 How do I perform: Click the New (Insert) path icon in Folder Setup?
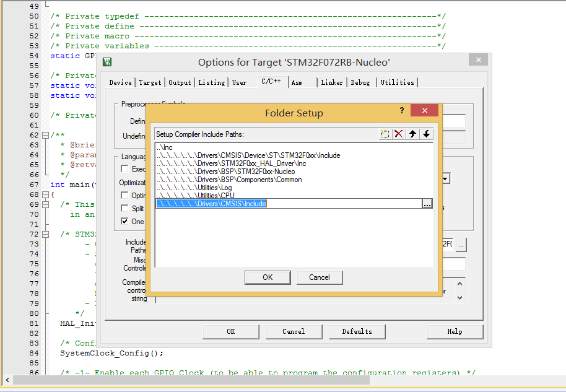coord(385,134)
